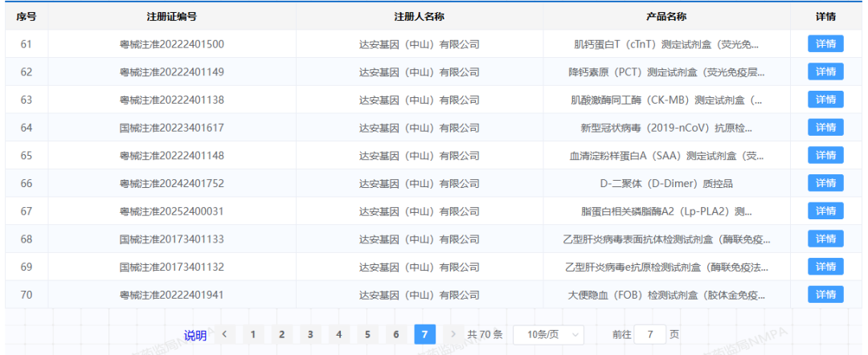Image resolution: width=868 pixels, height=355 pixels.
Task: Open 详情 for row 61 粤械注准20222401500
Action: tap(825, 43)
